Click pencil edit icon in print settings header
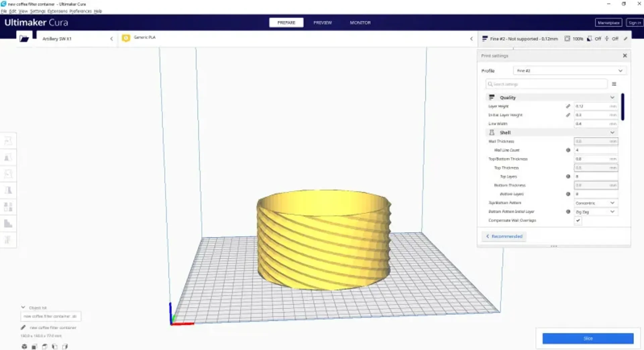Image resolution: width=644 pixels, height=350 pixels. (x=626, y=39)
